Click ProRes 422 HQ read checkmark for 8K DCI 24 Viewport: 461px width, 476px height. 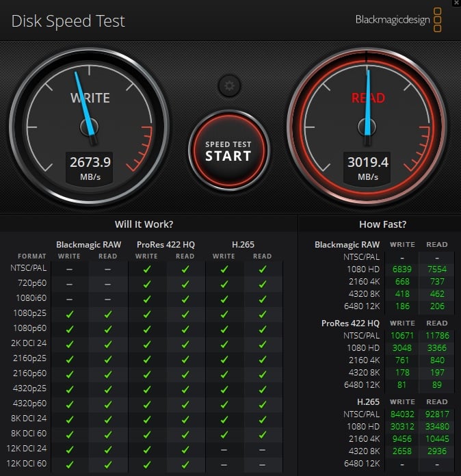pos(185,420)
